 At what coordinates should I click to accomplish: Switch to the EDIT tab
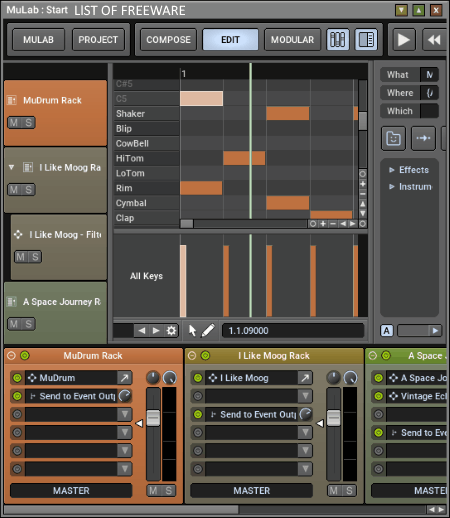(x=230, y=40)
